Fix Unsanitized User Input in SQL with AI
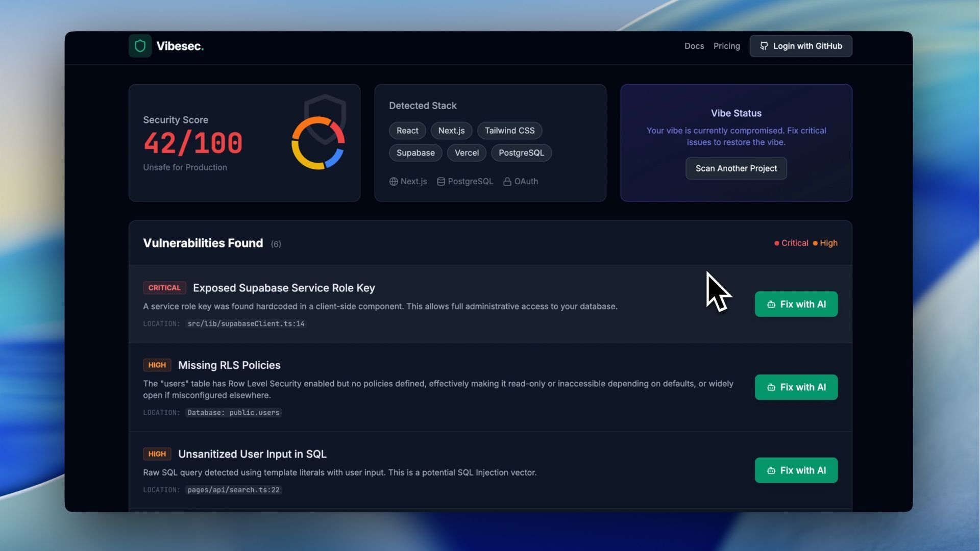This screenshot has width=980, height=551. tap(796, 470)
